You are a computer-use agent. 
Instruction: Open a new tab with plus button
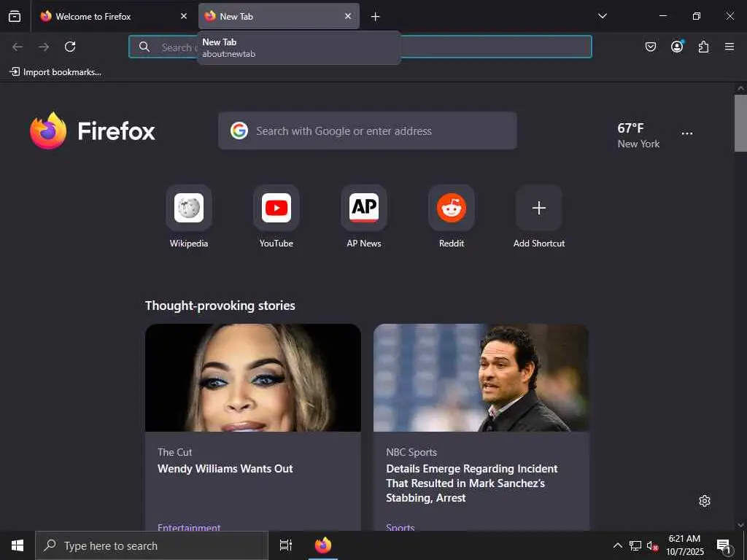tap(376, 17)
